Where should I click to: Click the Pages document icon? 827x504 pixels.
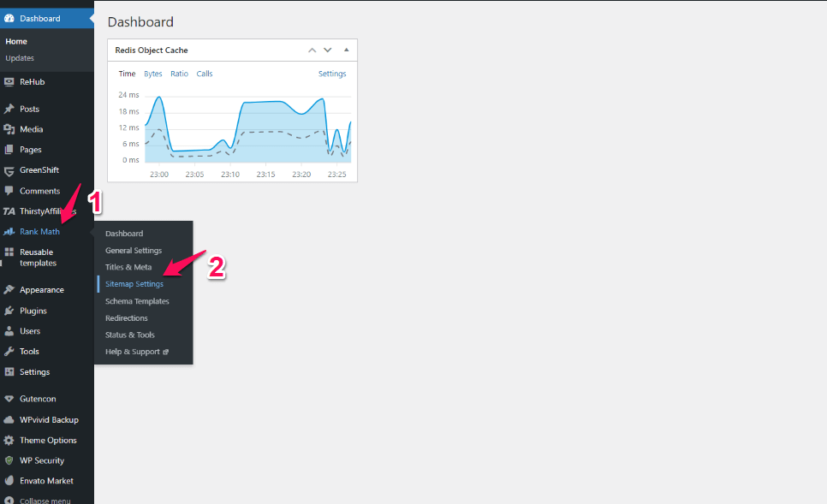9,150
